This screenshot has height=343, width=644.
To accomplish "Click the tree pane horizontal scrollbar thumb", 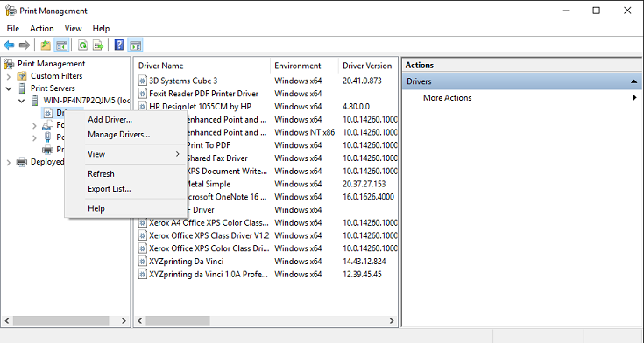I will [60, 321].
